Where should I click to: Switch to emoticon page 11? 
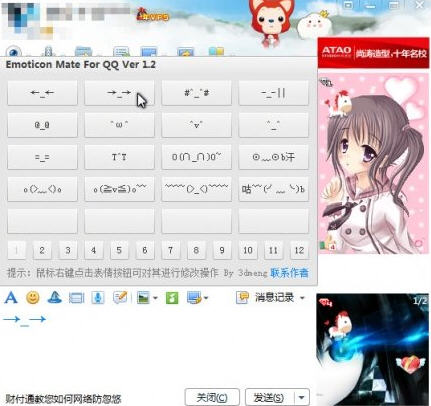[273, 250]
